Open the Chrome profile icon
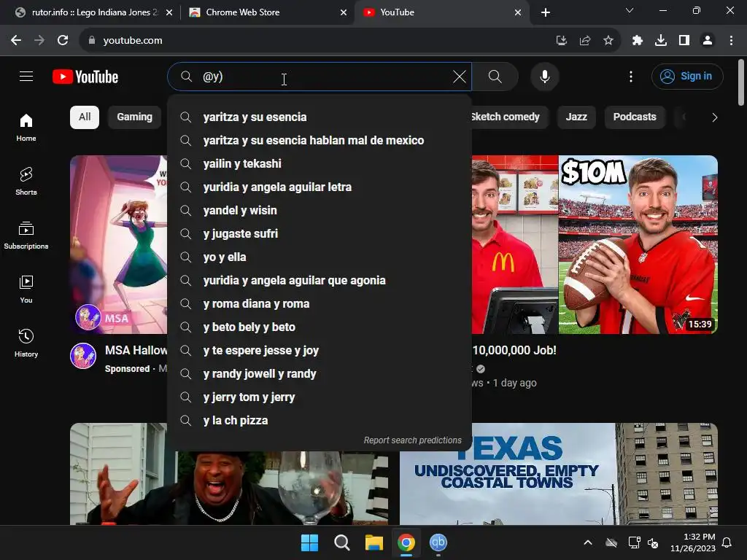This screenshot has height=560, width=747. tap(708, 41)
